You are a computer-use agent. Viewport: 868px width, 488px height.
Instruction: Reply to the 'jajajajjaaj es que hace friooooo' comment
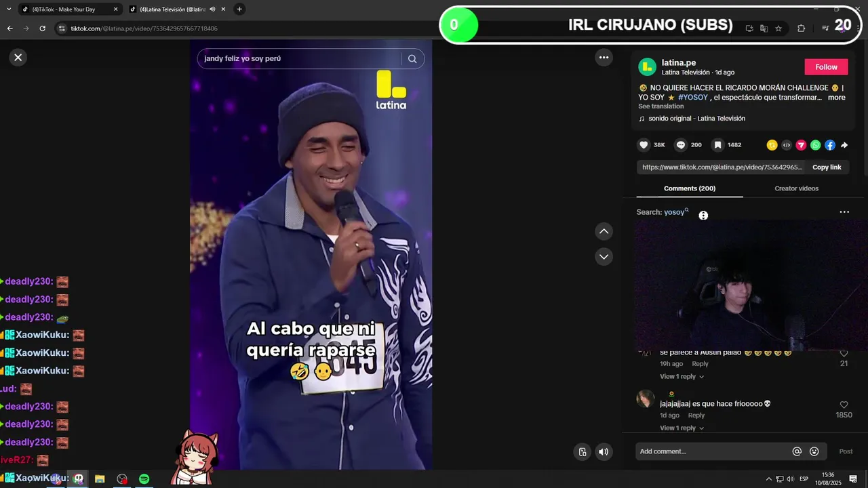[696, 415]
